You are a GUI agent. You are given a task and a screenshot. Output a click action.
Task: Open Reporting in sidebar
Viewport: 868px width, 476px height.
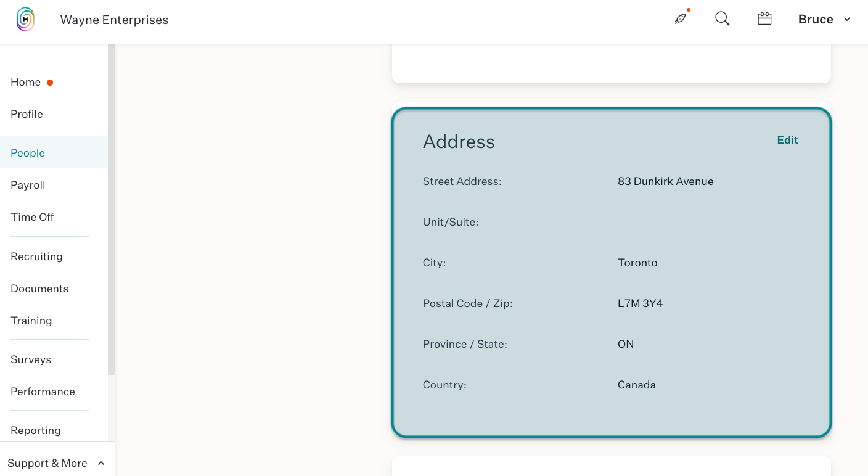(x=36, y=430)
